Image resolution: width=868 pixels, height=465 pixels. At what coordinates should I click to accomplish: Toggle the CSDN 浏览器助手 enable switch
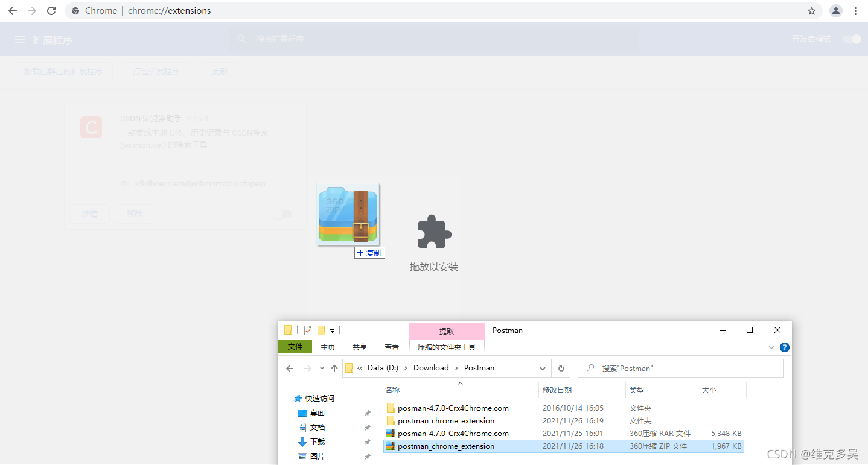click(x=282, y=214)
